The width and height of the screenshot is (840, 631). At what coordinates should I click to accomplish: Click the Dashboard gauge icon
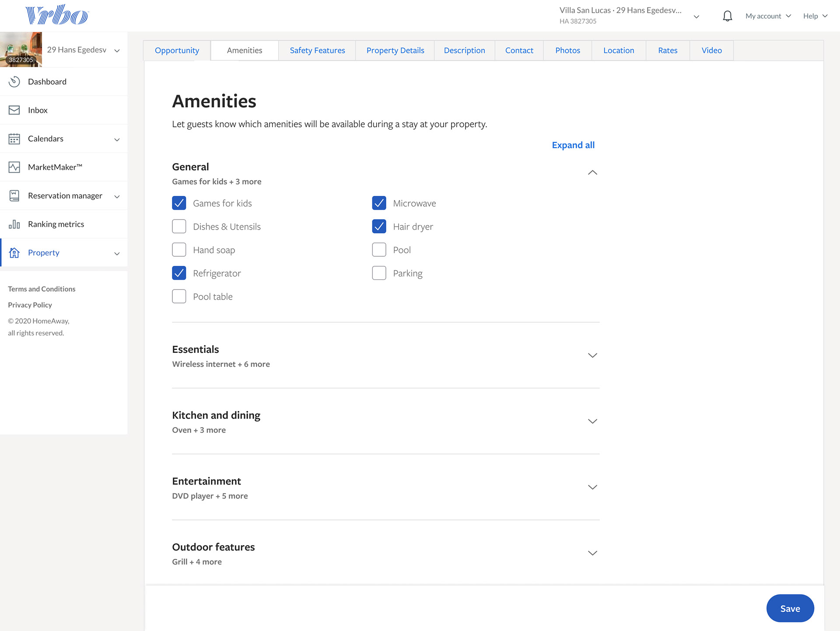tap(14, 82)
